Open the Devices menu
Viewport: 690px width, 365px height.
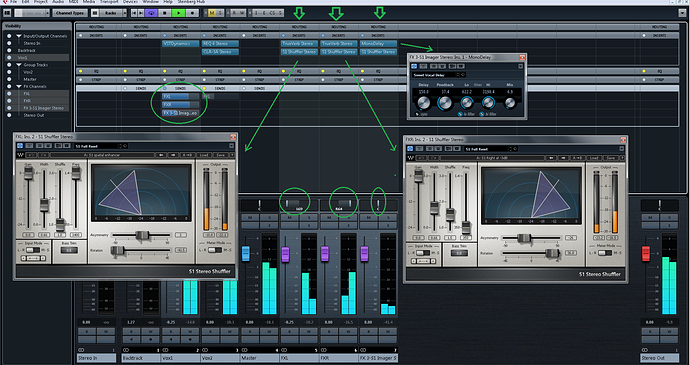click(130, 2)
